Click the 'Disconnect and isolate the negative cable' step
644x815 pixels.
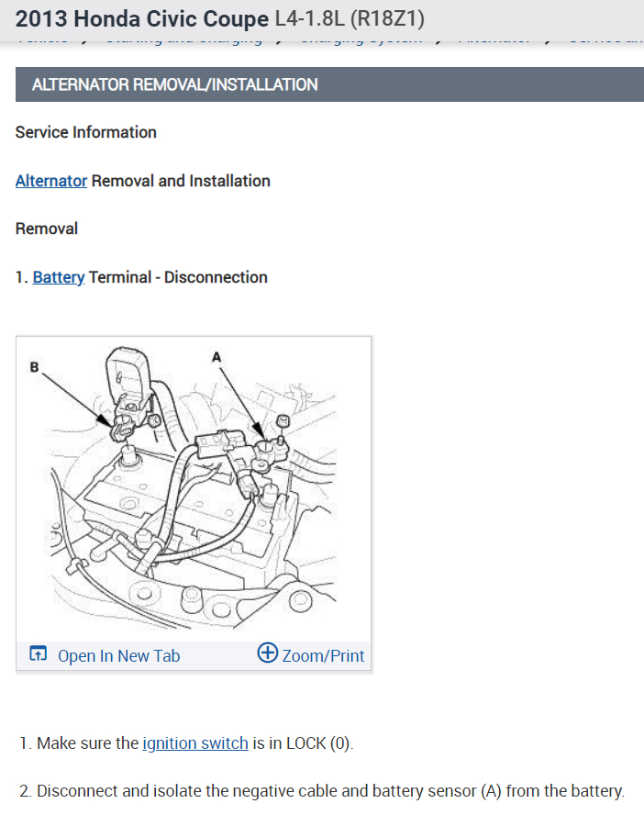pos(322,791)
